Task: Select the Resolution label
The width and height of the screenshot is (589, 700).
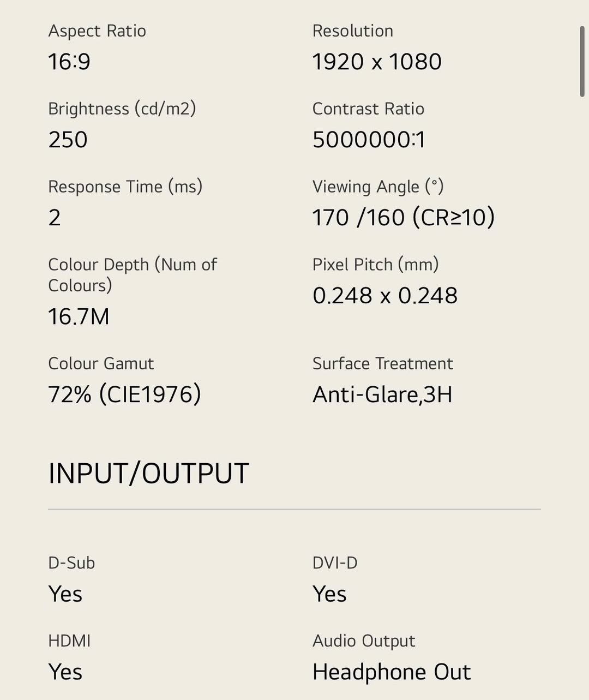Action: pos(353,31)
